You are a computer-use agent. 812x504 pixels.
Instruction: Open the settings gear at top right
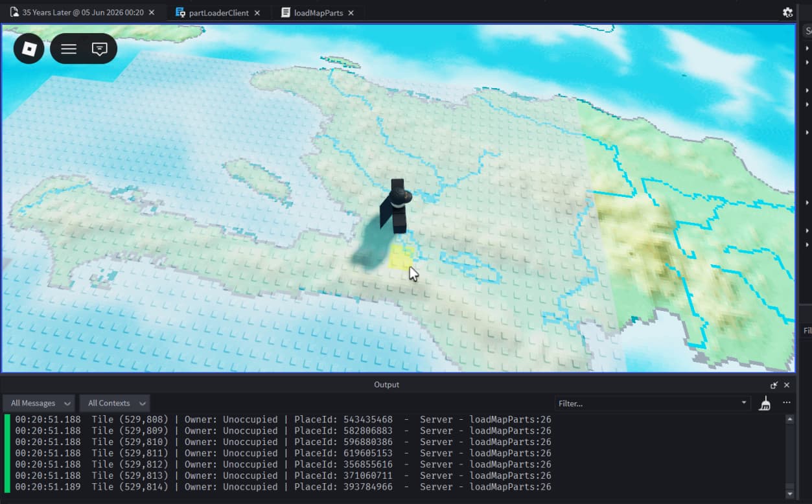(787, 12)
